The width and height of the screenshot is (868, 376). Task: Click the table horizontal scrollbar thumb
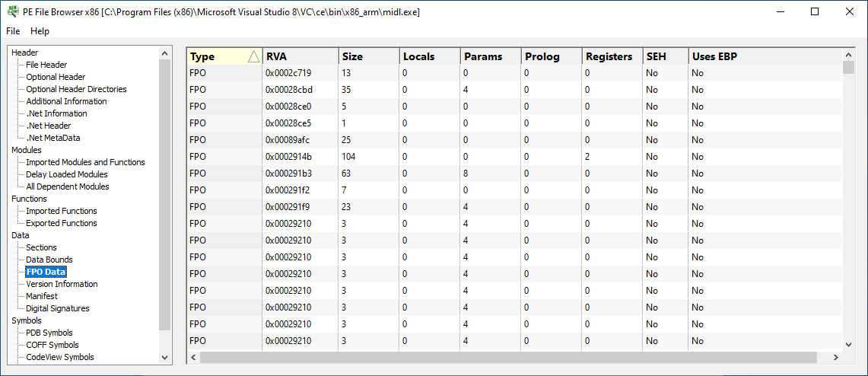509,358
